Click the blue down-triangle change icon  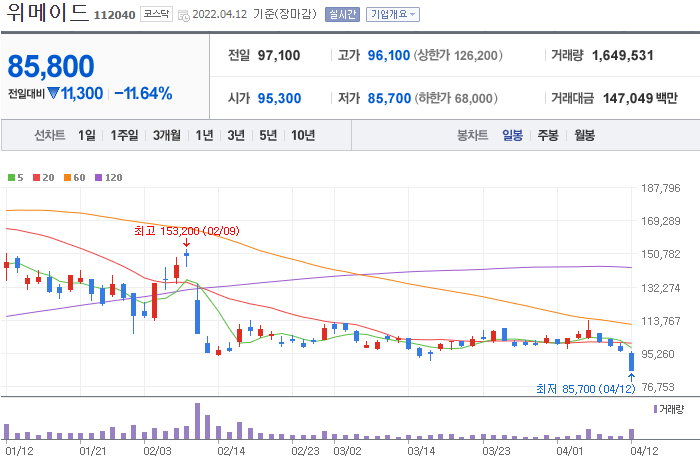click(x=53, y=93)
